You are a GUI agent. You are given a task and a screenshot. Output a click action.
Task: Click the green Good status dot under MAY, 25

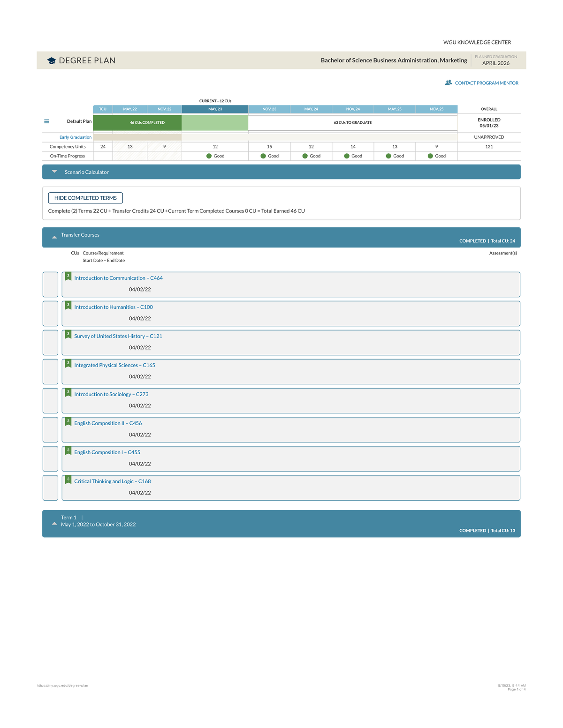[x=388, y=156]
